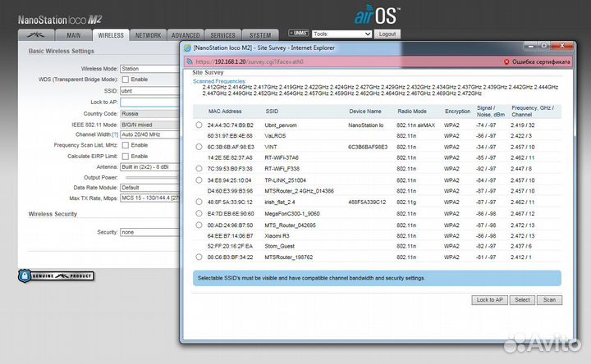Open the Ubiquiti logo tab

tap(35, 35)
